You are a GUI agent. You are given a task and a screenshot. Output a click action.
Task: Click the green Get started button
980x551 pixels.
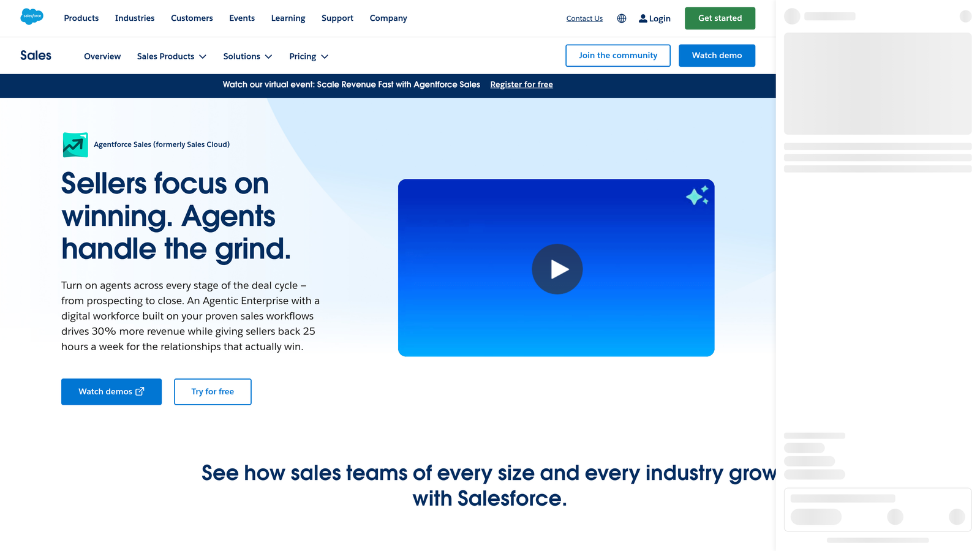pyautogui.click(x=720, y=18)
